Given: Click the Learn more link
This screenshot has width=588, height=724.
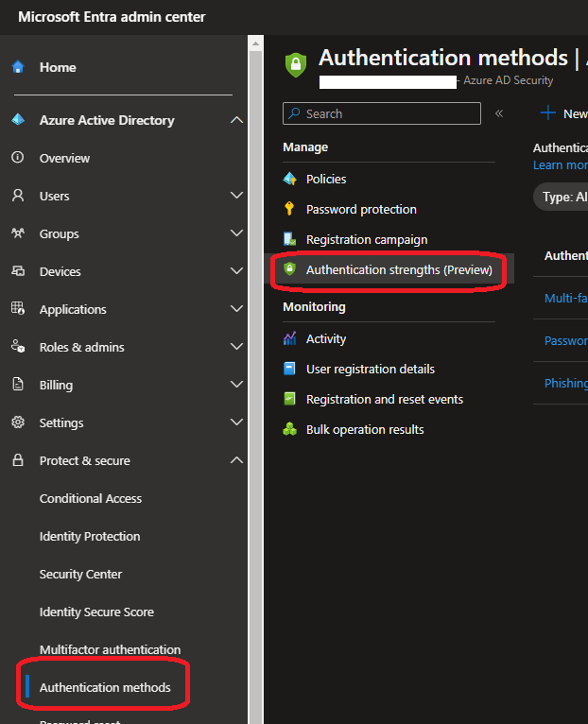Looking at the screenshot, I should (x=561, y=165).
